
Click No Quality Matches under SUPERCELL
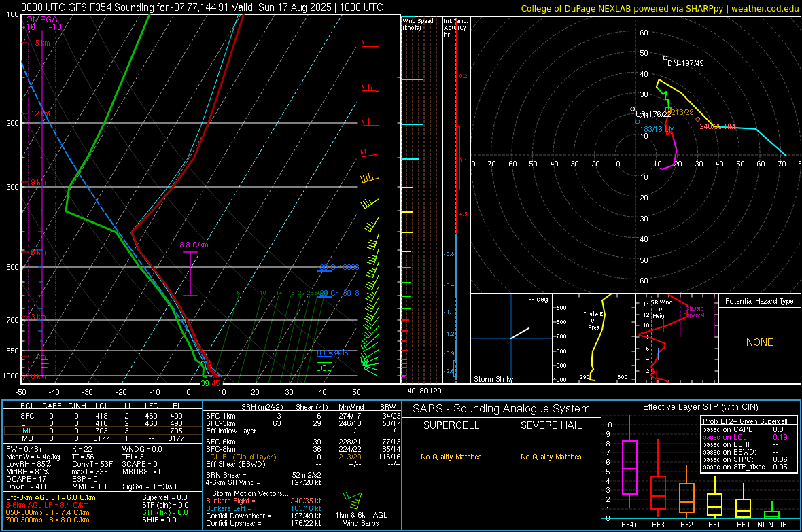pyautogui.click(x=451, y=457)
